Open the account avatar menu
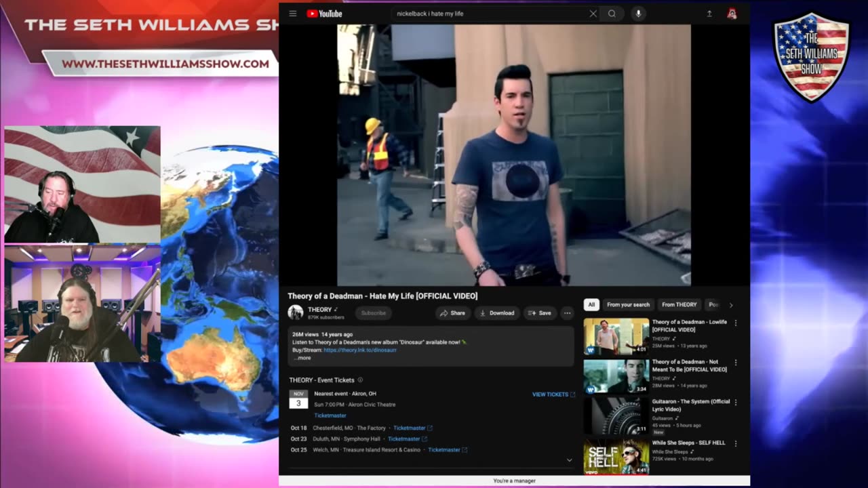The width and height of the screenshot is (868, 488). 732,14
